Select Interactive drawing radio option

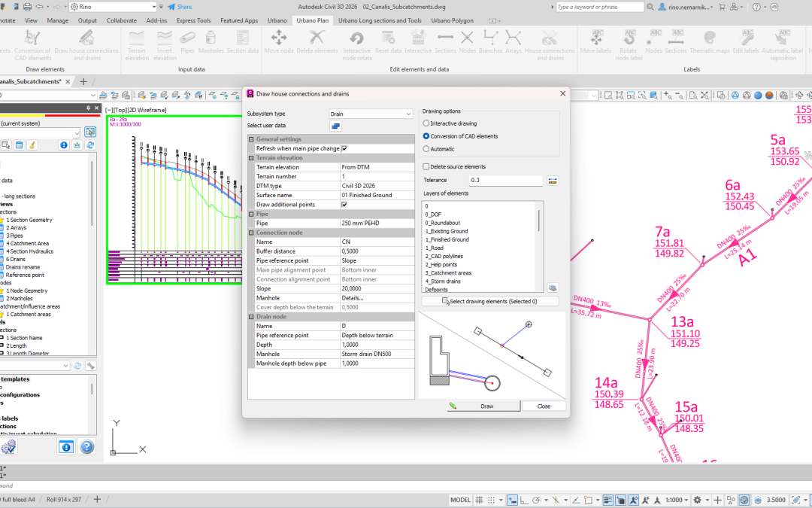450,123
